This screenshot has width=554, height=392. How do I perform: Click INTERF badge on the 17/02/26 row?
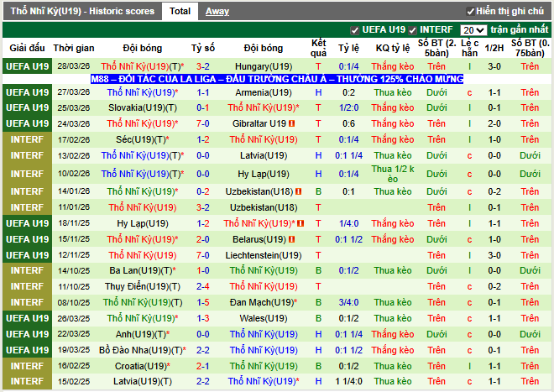tap(27, 139)
